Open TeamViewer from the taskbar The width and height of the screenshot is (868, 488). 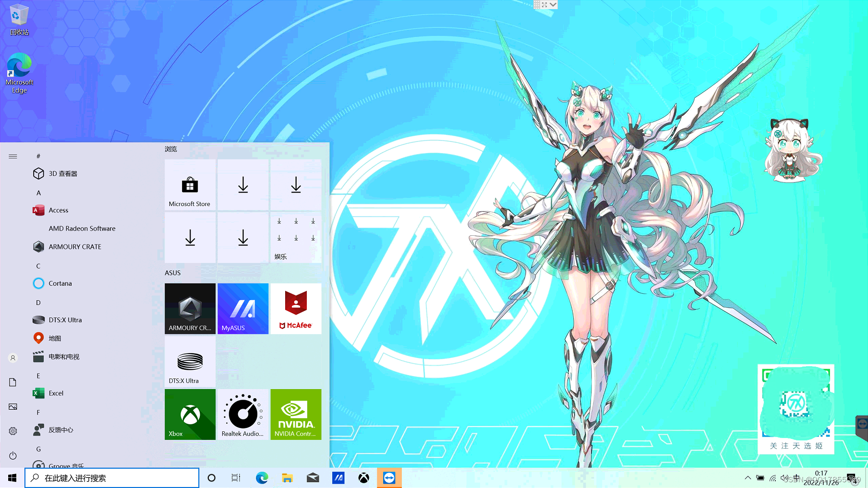point(389,478)
